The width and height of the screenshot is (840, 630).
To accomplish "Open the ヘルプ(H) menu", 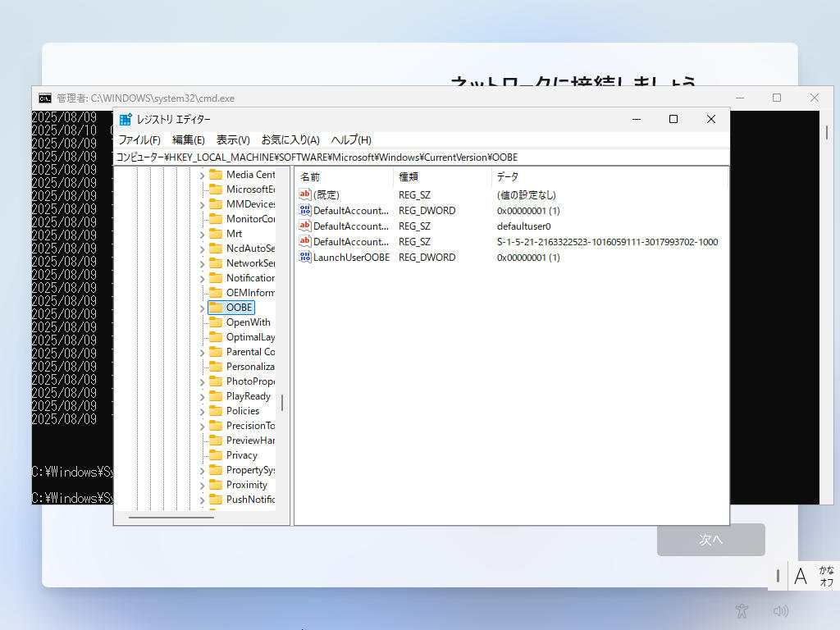I will (351, 139).
